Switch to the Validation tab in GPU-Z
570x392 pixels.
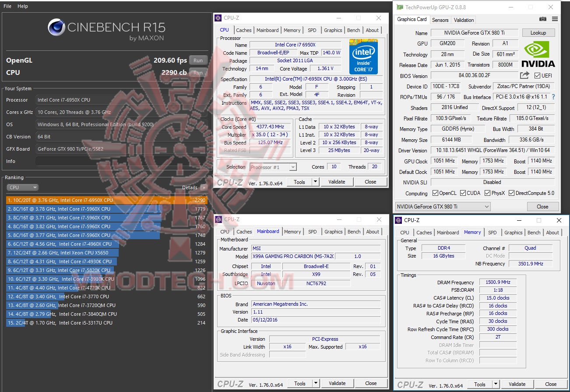click(x=464, y=20)
